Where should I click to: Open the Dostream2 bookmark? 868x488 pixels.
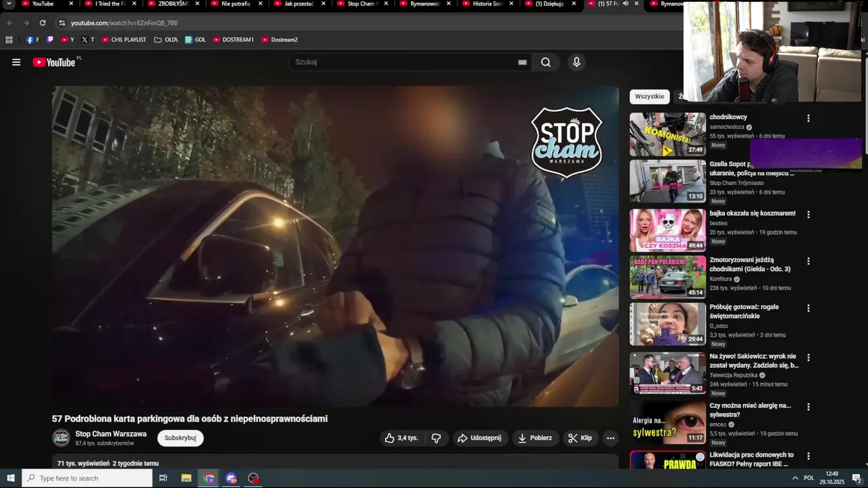coord(280,40)
